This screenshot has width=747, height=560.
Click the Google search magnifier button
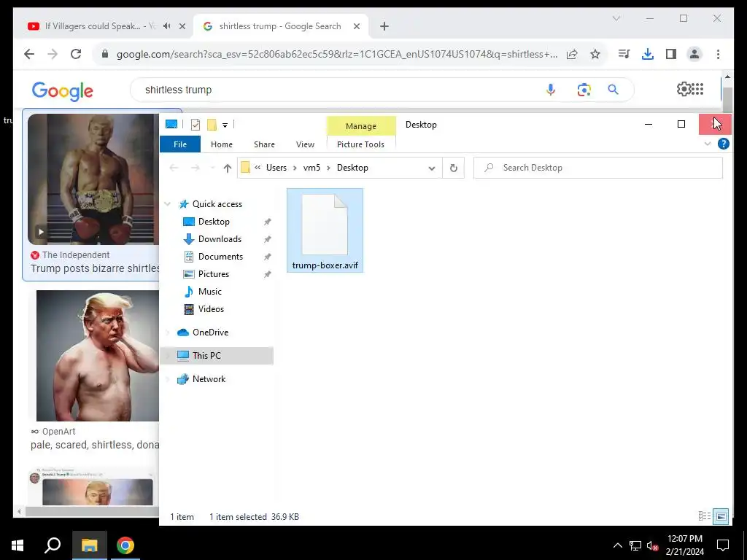click(613, 90)
